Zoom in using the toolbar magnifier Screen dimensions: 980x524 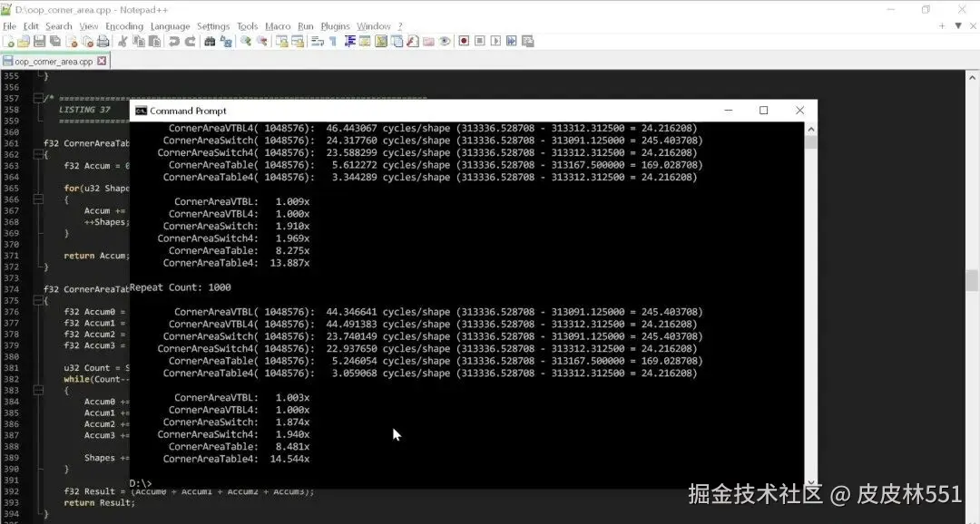246,41
